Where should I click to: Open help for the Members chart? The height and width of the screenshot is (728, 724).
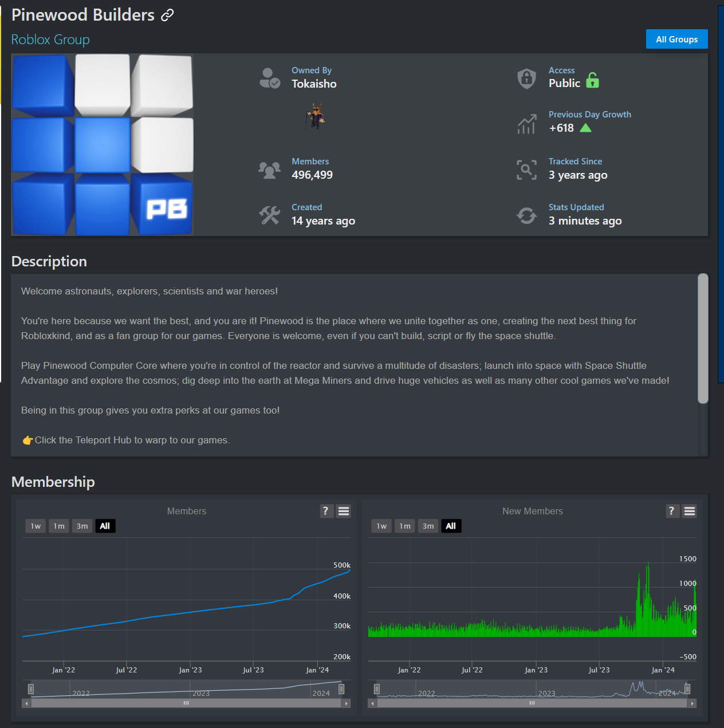point(325,511)
